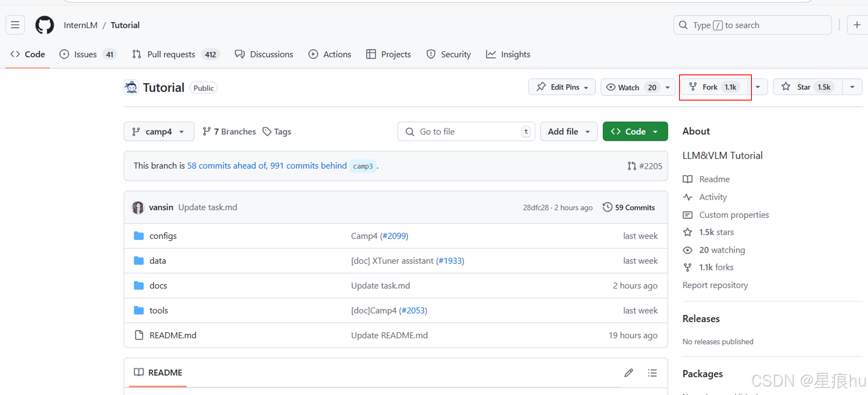Switch to the Actions tab
Screen dimensions: 868x395
(330, 54)
